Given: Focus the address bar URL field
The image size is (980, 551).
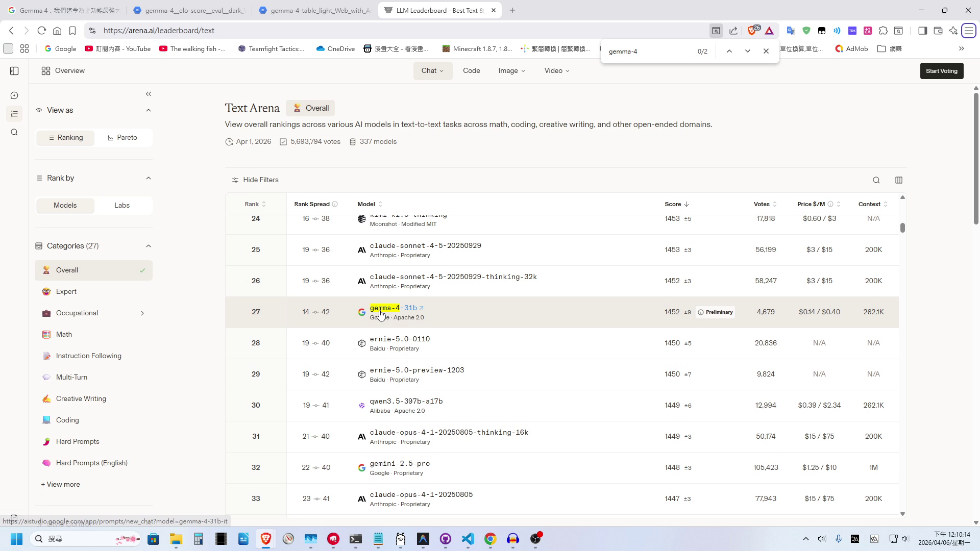Looking at the screenshot, I should click(398, 31).
